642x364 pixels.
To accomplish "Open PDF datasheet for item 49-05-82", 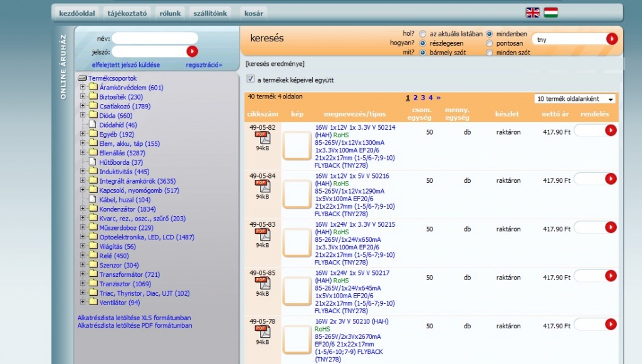I will [x=263, y=138].
